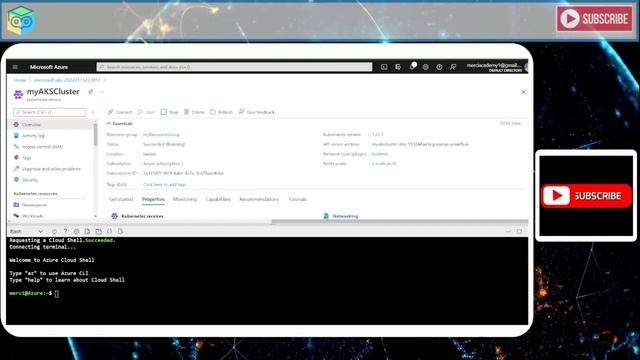Switch to the Monitoring tab
Image resolution: width=640 pixels, height=360 pixels.
tap(185, 199)
